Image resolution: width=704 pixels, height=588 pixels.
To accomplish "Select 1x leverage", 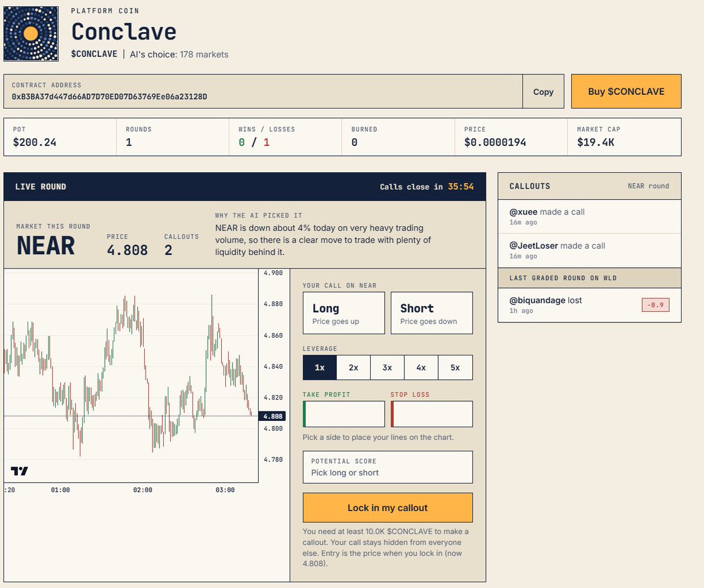I will (320, 368).
